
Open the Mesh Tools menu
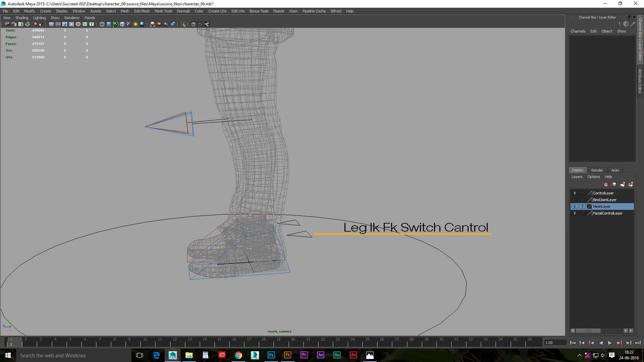tap(163, 11)
